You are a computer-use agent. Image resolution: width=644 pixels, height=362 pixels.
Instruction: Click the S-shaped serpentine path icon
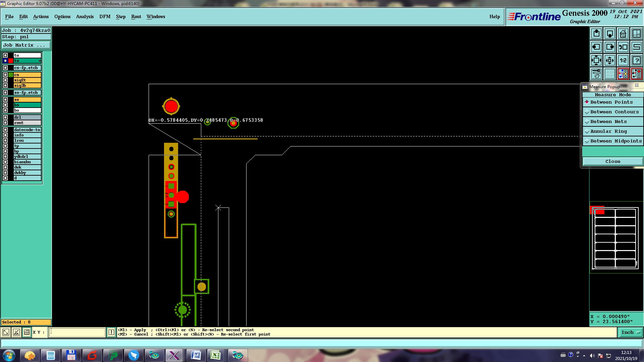coord(637,47)
